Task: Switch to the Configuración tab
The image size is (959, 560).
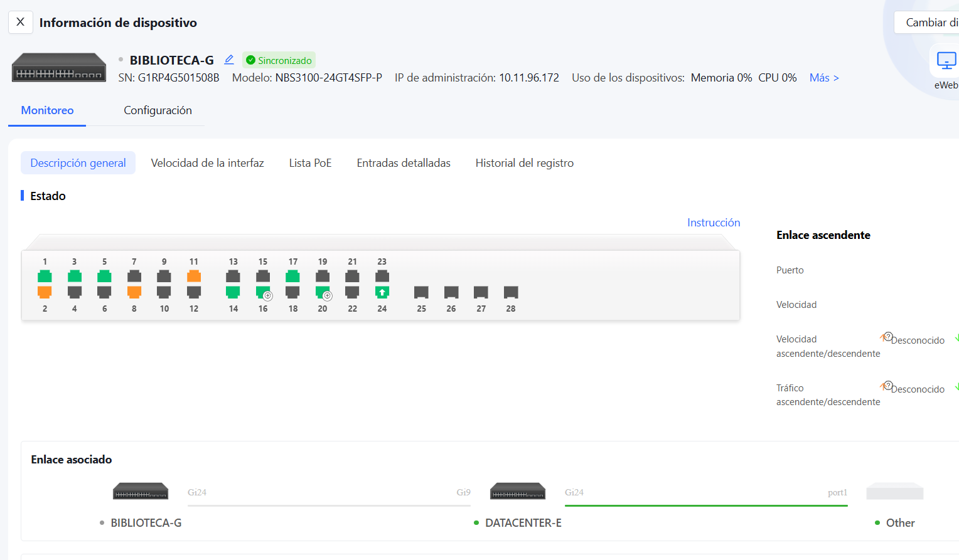Action: (x=158, y=110)
